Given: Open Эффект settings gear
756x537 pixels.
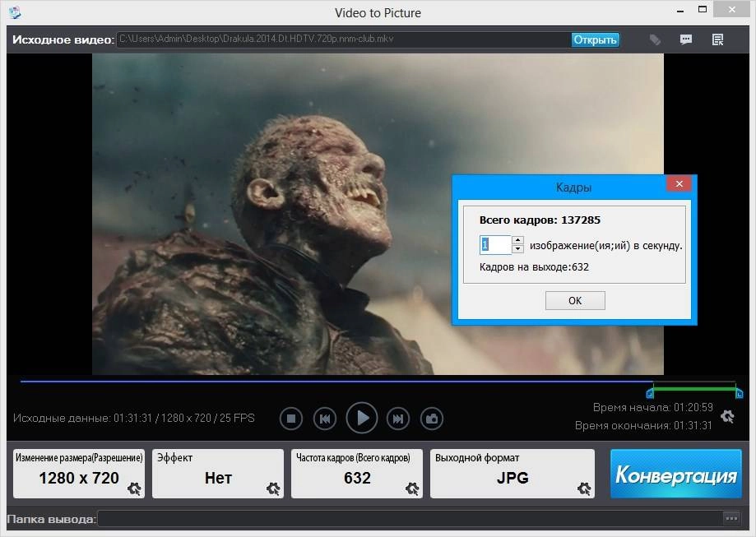Looking at the screenshot, I should (273, 488).
